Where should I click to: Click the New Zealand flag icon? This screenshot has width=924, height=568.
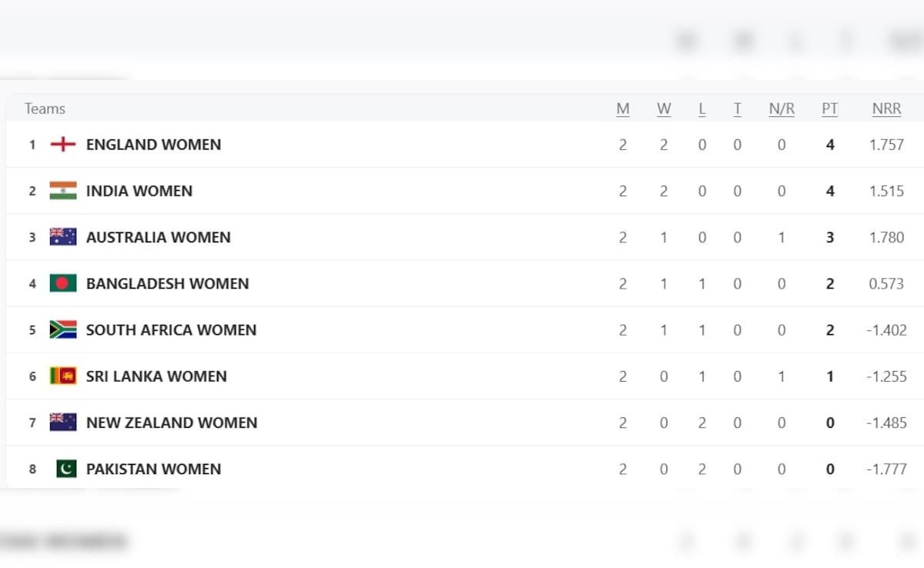[x=63, y=423]
